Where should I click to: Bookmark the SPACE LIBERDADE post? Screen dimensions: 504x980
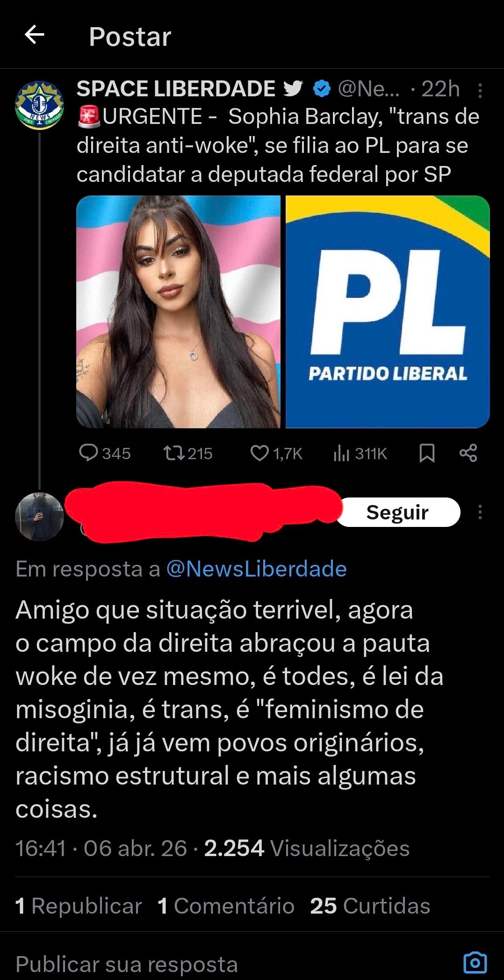[x=427, y=453]
